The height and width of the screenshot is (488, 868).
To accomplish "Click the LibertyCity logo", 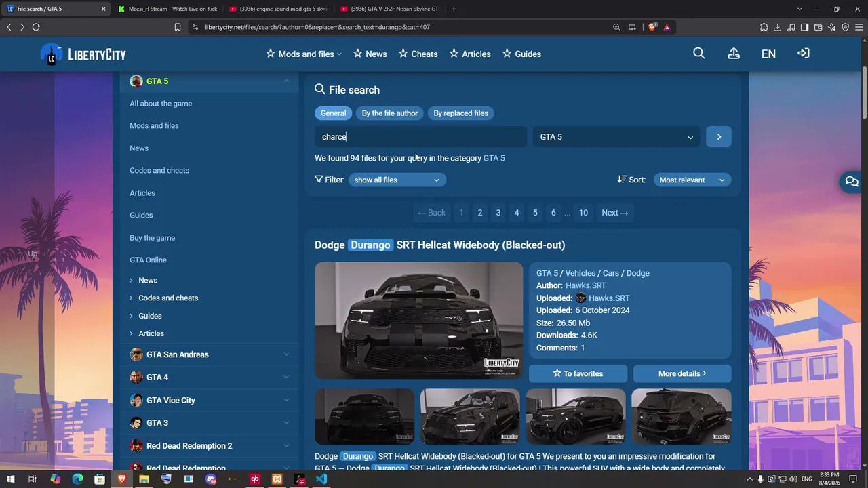I will 83,54.
